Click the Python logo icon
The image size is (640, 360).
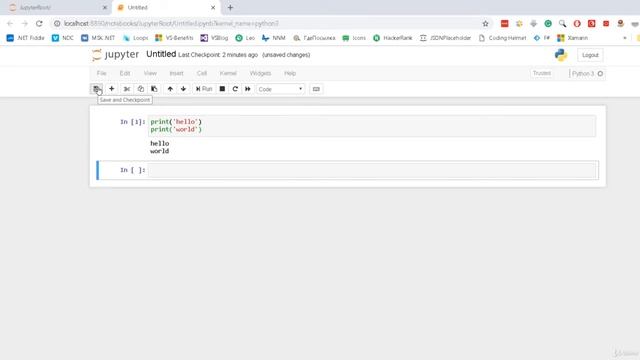(561, 55)
